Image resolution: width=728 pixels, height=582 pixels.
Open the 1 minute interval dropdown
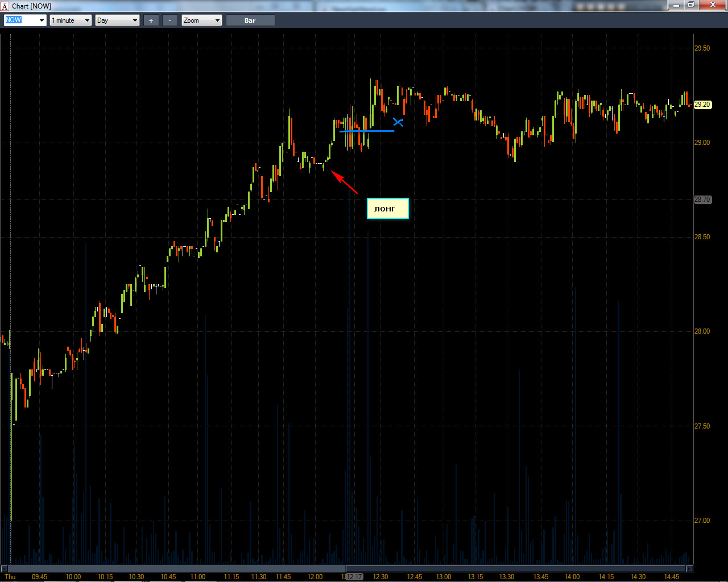click(x=71, y=20)
